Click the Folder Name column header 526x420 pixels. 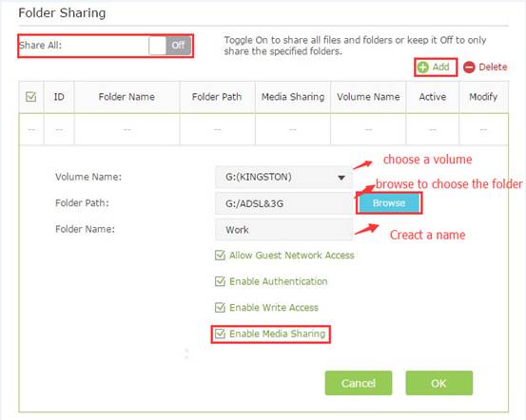coord(127,97)
